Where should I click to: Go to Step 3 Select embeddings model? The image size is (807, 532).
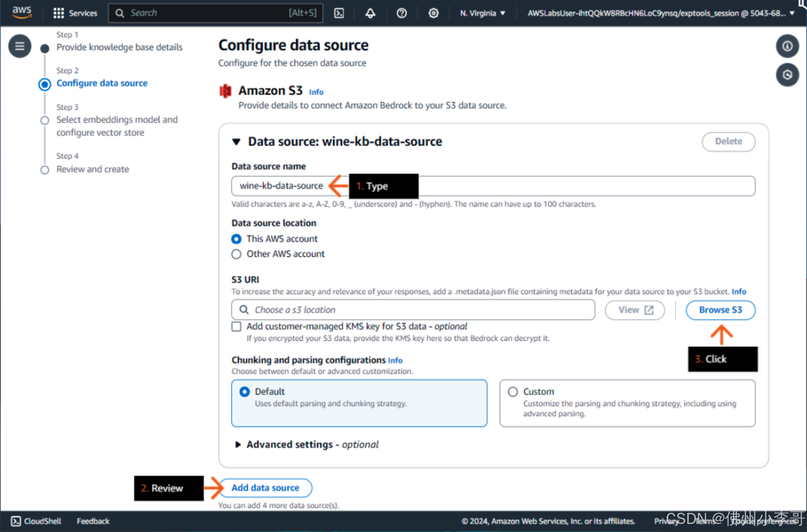117,126
